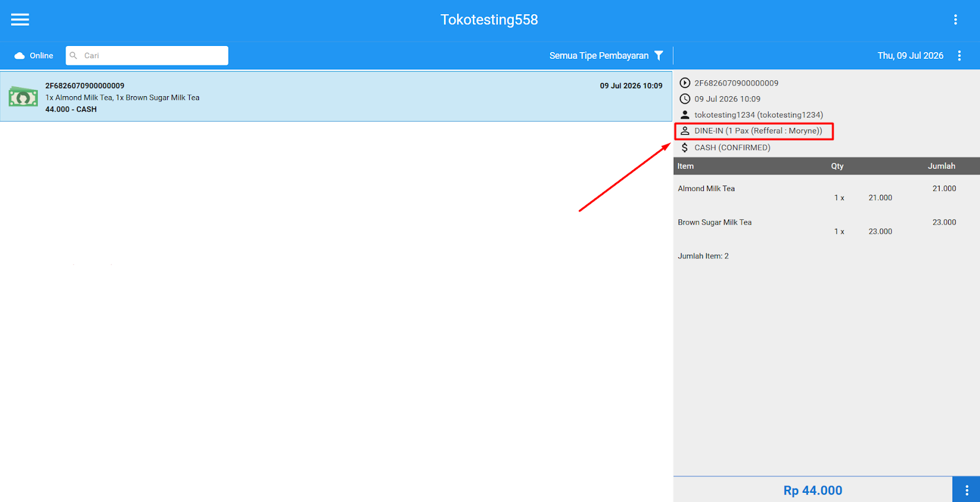
Task: Open the options menu beside the date
Action: click(959, 56)
